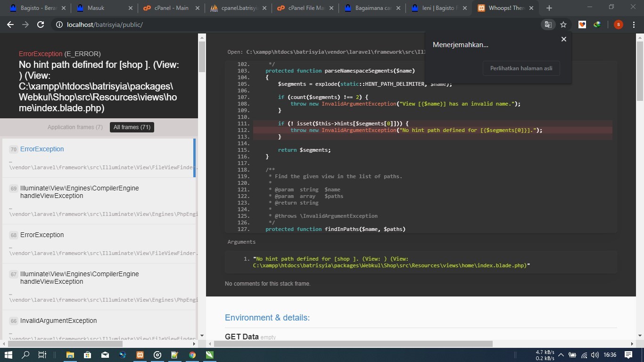Open Chrome from the taskbar
Screen dimensions: 644x362
click(x=192, y=355)
